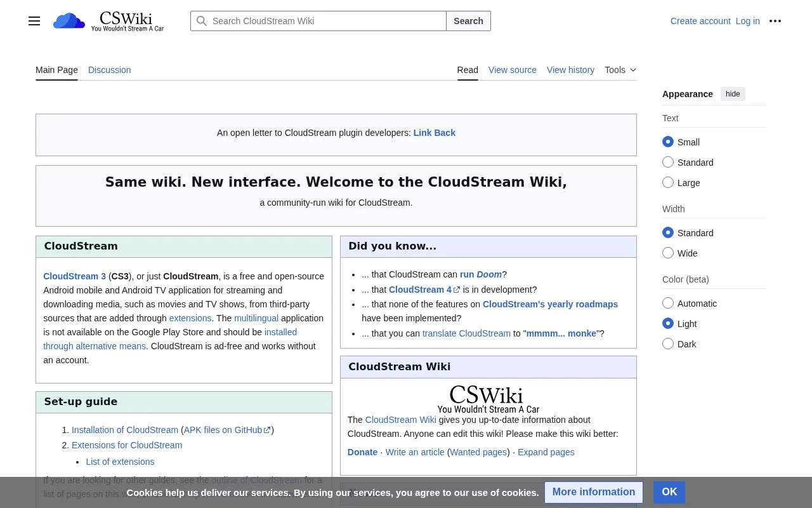Click the Donate link
This screenshot has height=508, width=812.
pos(363,452)
